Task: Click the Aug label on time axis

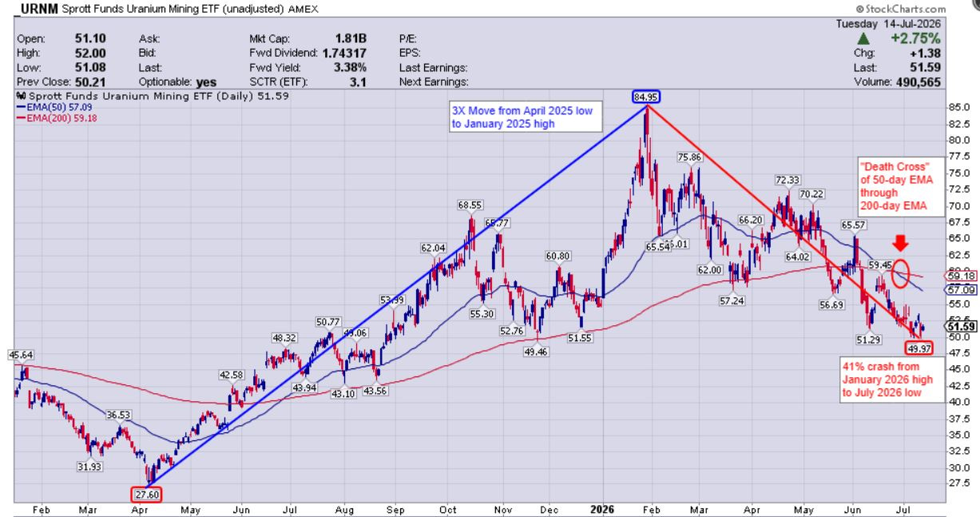Action: [344, 508]
